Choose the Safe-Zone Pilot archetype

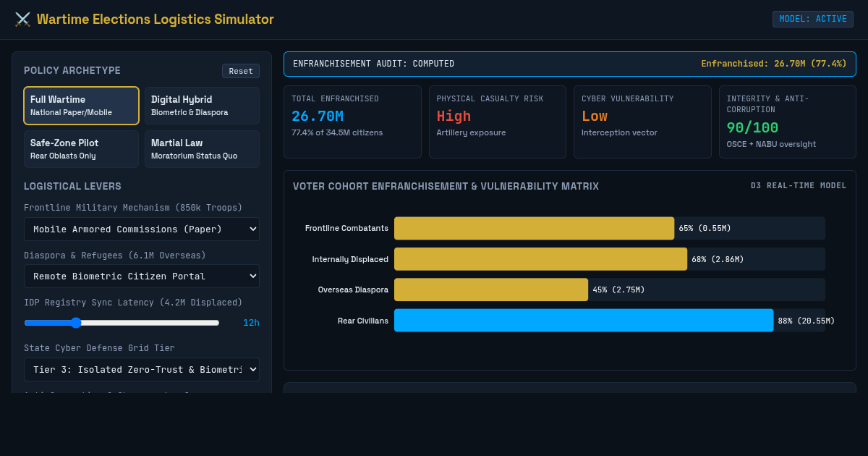click(x=81, y=149)
